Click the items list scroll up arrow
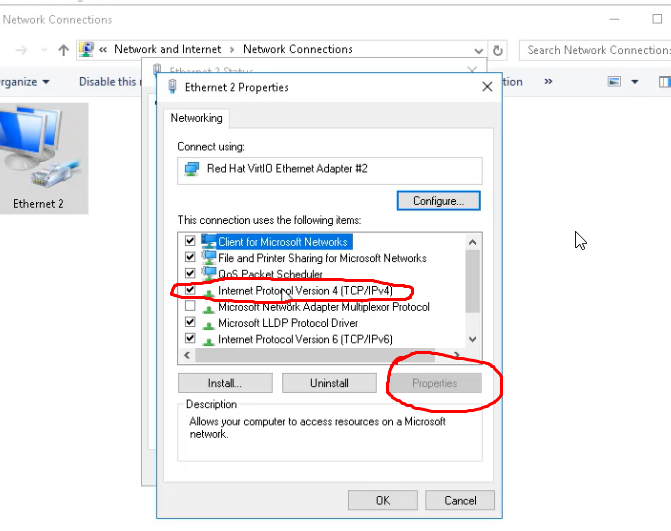Image resolution: width=671 pixels, height=531 pixels. [x=472, y=242]
